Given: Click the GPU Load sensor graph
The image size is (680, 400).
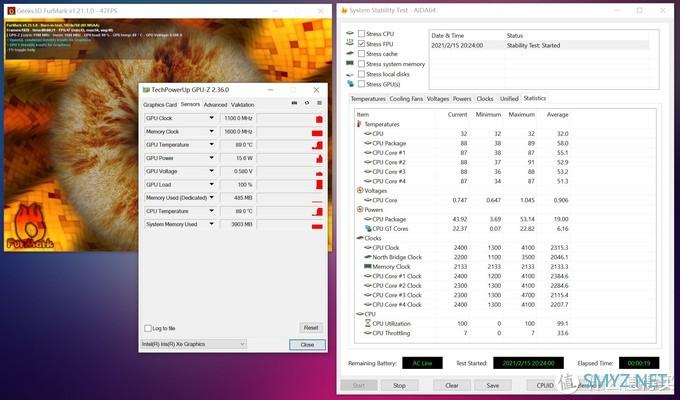Looking at the screenshot, I should click(x=290, y=184).
